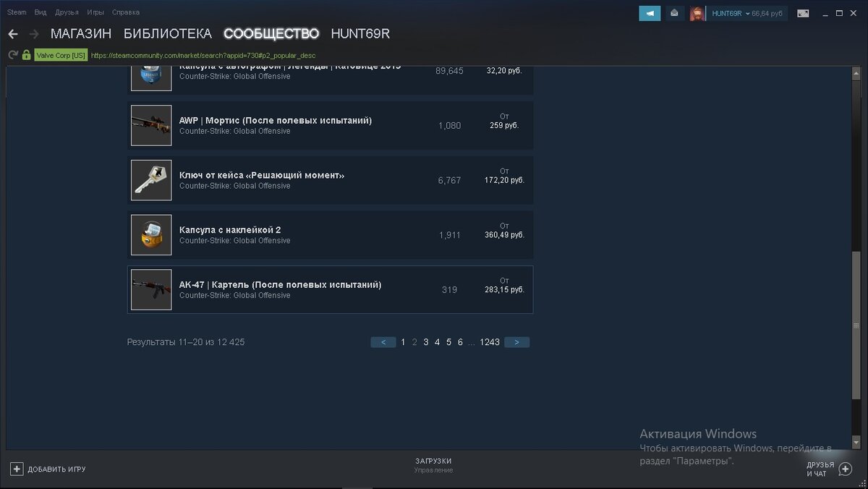This screenshot has height=489, width=868.
Task: Click the quantity 1,911 for sticker capsule
Action: click(449, 236)
